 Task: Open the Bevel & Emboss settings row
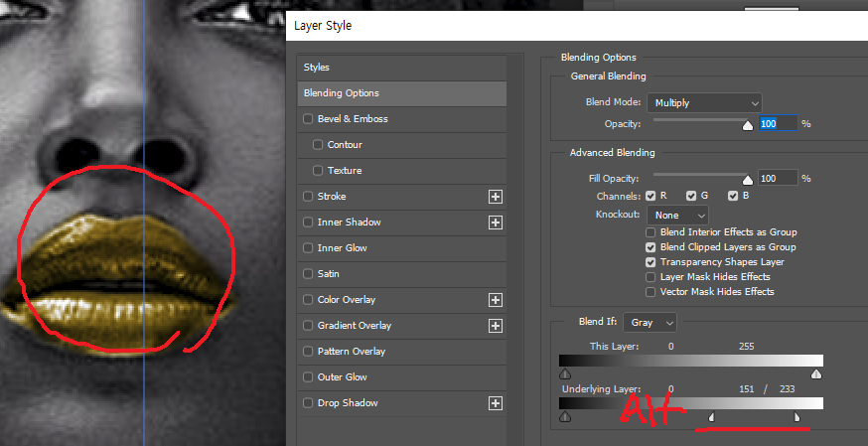tap(402, 119)
